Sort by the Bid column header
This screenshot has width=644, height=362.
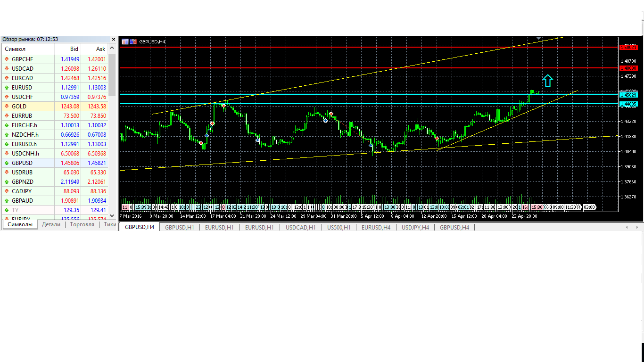(x=68, y=49)
